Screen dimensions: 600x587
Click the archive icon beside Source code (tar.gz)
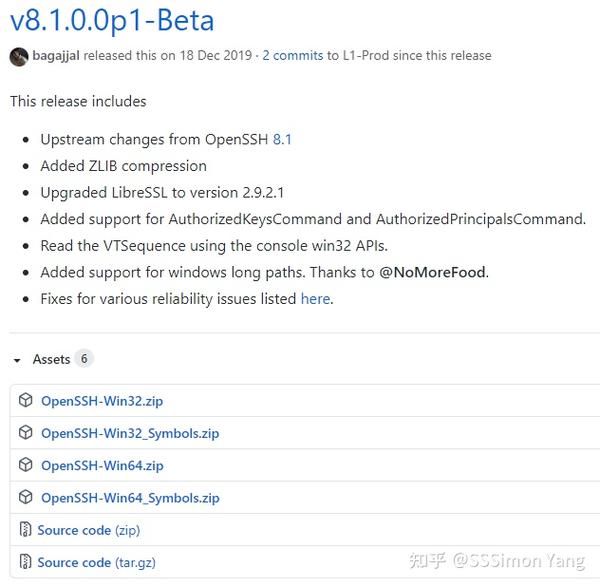click(25, 562)
